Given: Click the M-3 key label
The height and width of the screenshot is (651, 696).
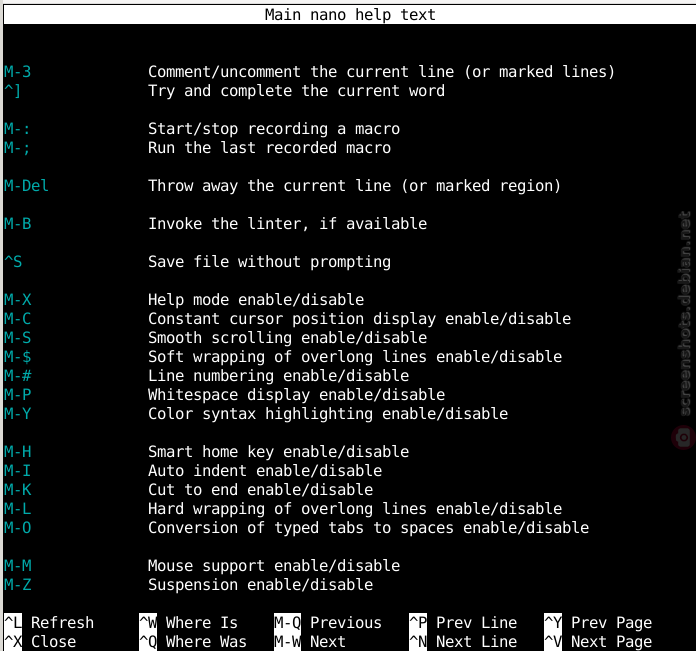Looking at the screenshot, I should coord(17,71).
